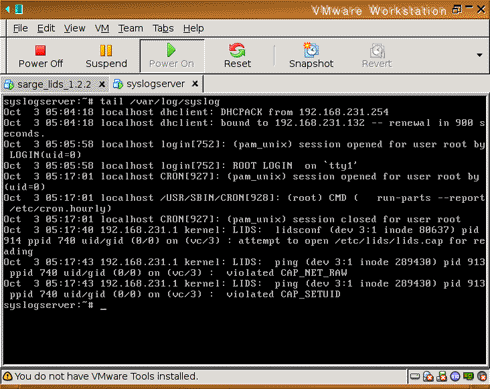
Task: Open the VM menu
Action: [102, 28]
